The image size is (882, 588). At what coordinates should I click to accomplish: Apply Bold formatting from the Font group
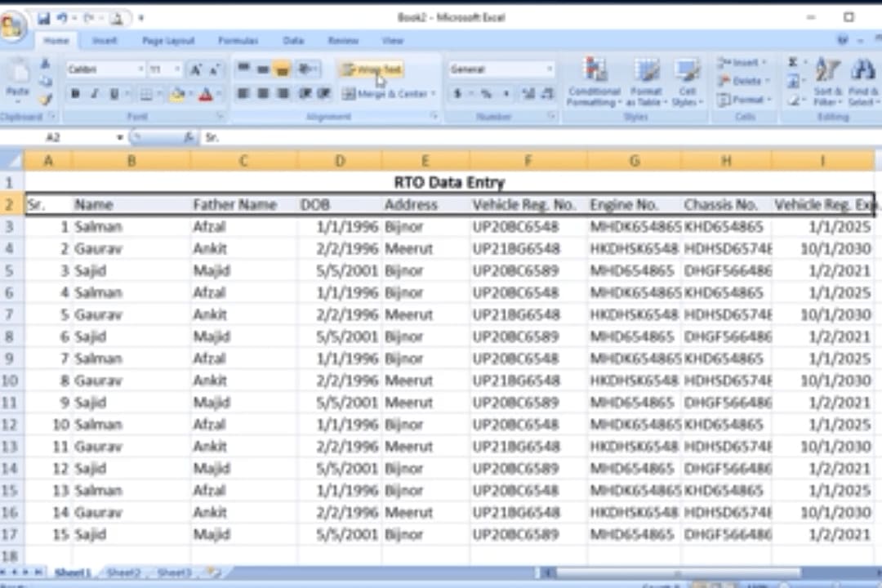coord(74,94)
